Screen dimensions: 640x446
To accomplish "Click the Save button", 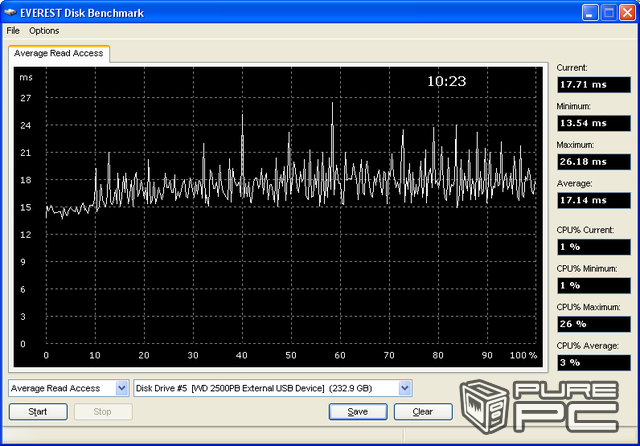I will click(358, 412).
